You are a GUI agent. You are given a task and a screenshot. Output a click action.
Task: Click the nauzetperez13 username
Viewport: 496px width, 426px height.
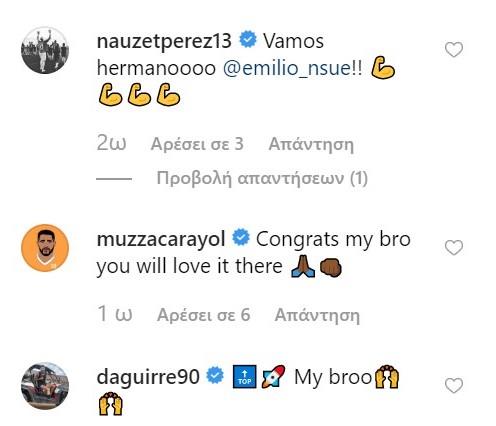click(164, 42)
